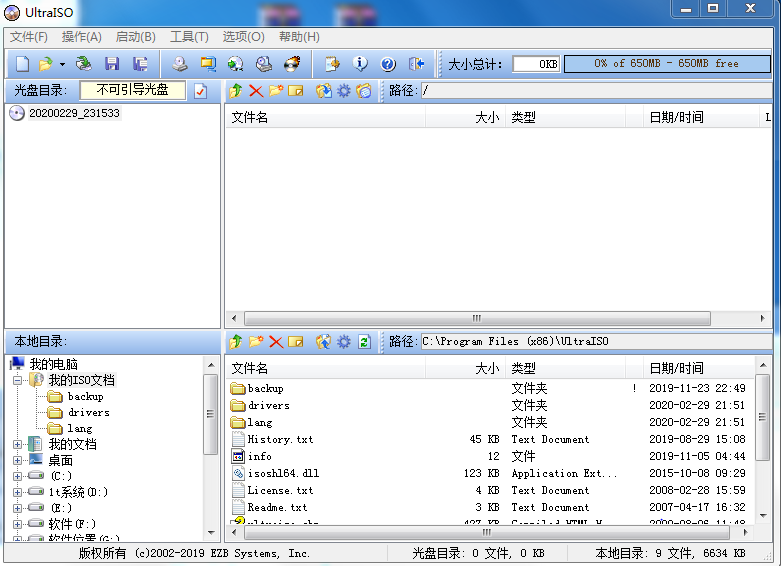Select the 20200229_231533 disc root node
Viewport: 781px width, 566px height.
pyautogui.click(x=74, y=113)
